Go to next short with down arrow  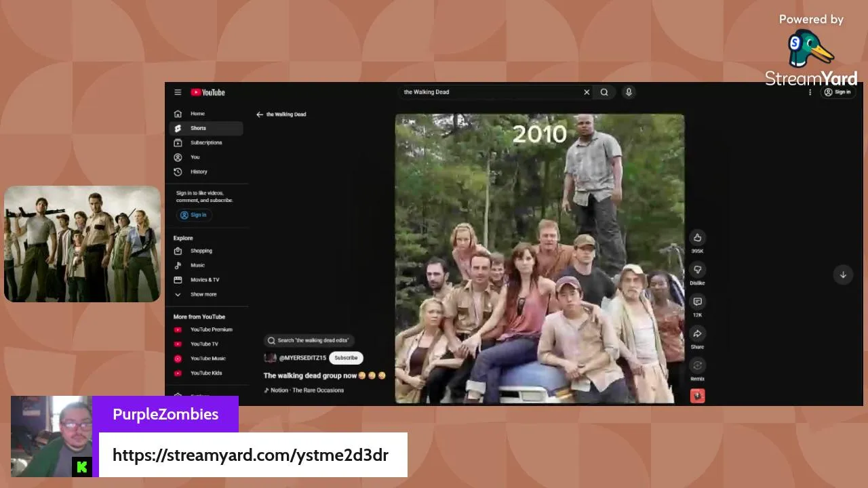[843, 274]
